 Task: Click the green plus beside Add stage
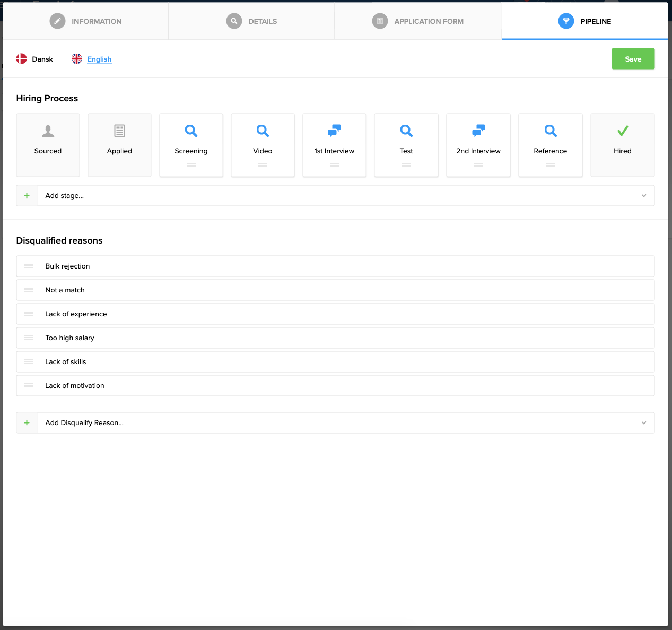click(x=27, y=196)
